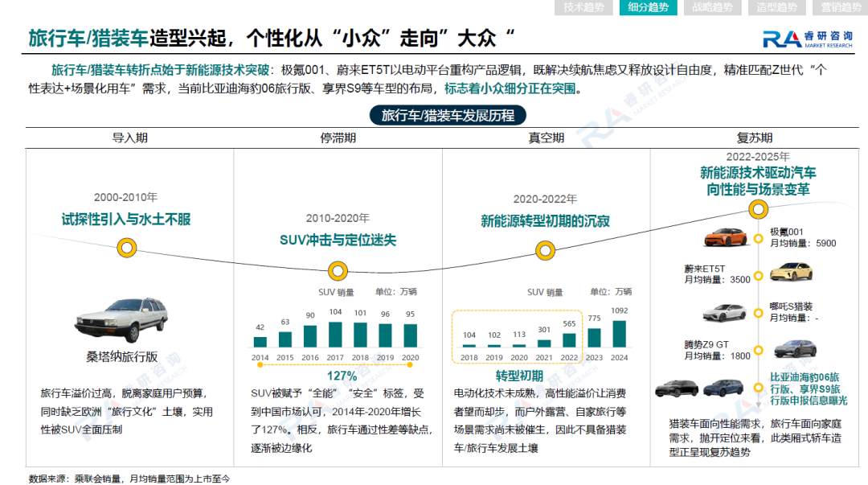868x485 pixels.
Task: Click the grey 腾势Z9 GT car image
Action: (795, 348)
